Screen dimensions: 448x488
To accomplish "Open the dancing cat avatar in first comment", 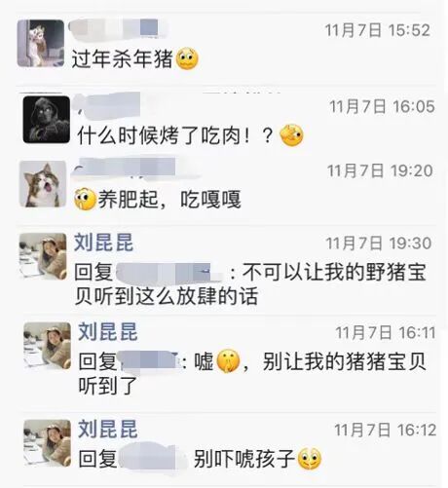I will (x=41, y=43).
